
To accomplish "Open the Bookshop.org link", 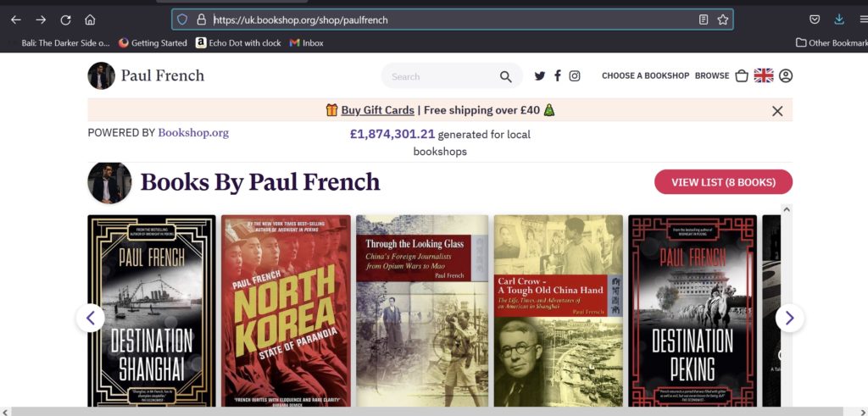I will (193, 133).
